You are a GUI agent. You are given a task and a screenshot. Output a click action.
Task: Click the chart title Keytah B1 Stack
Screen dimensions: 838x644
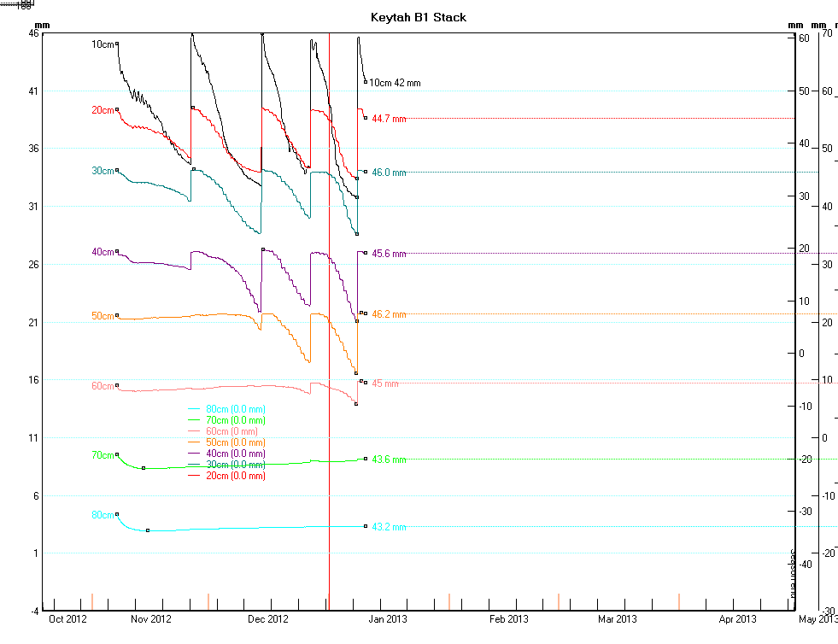point(419,17)
